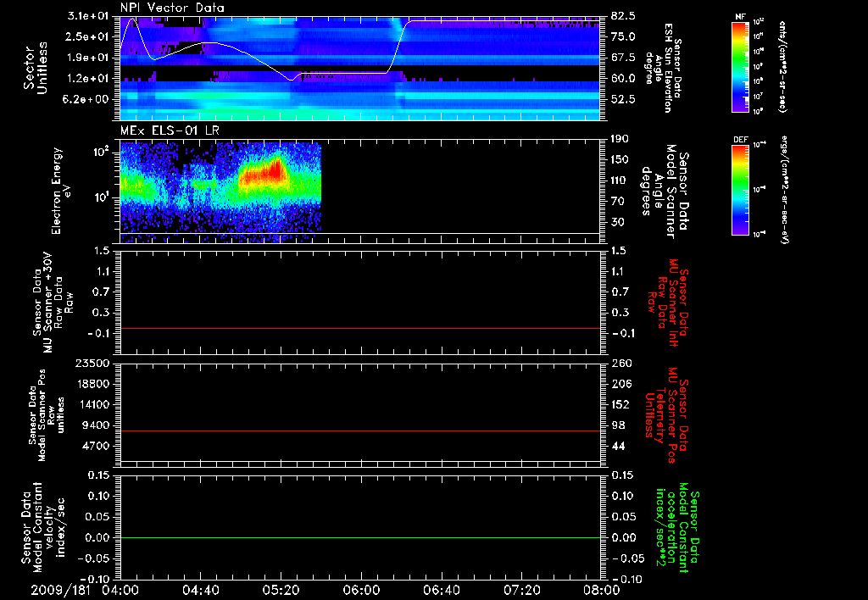The image size is (868, 600).
Task: Click the red line in scanner position panel
Action: coord(359,431)
